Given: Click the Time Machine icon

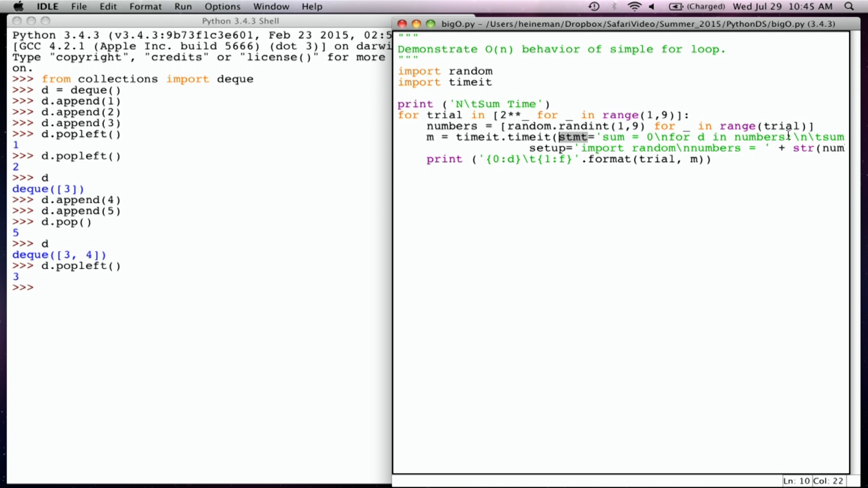Looking at the screenshot, I should [x=594, y=6].
